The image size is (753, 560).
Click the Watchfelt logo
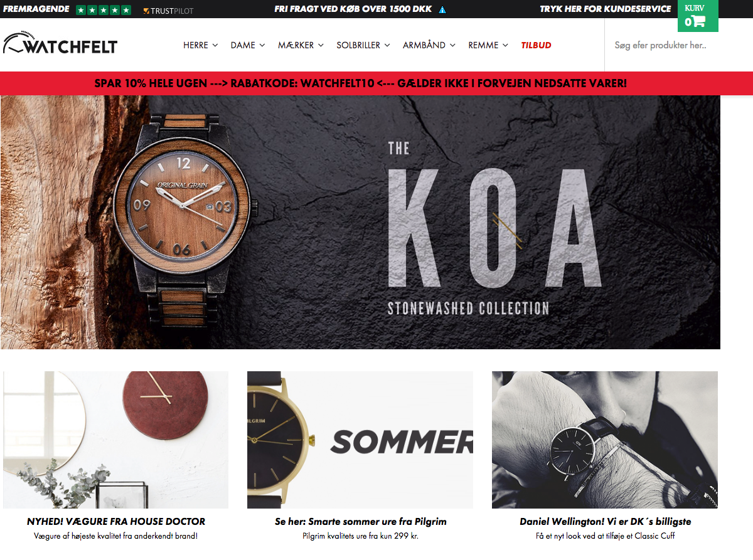pyautogui.click(x=60, y=44)
